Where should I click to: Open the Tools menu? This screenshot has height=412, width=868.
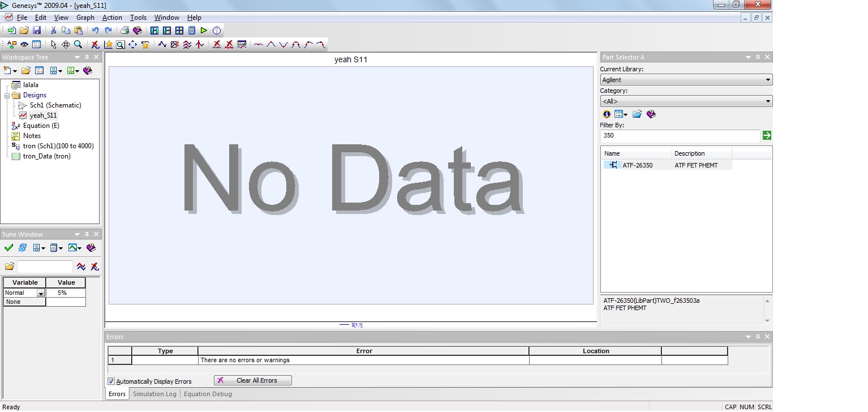138,18
